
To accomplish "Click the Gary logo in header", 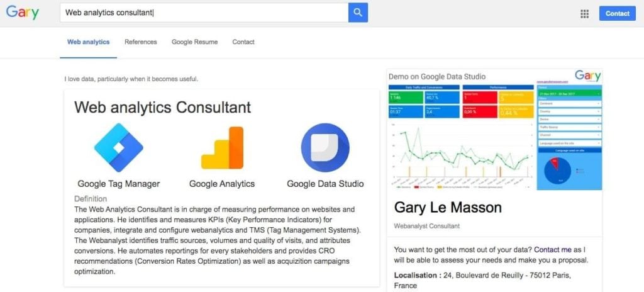I will (x=23, y=13).
